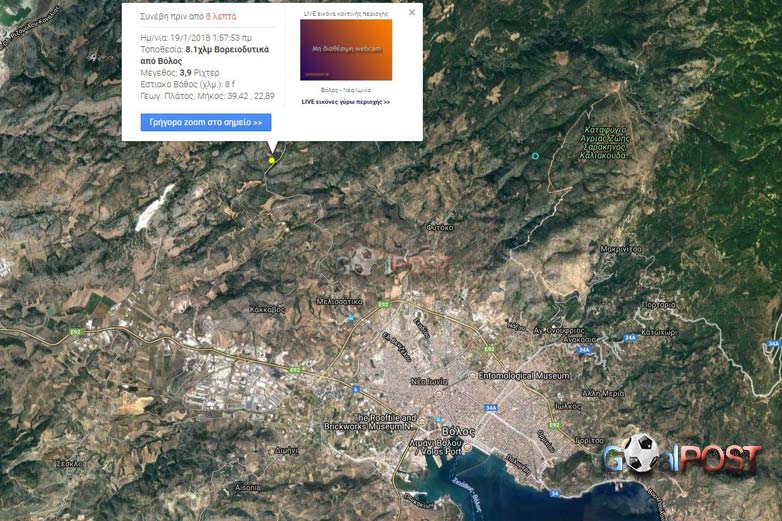Click the Καταφύγιο Άγριας Ζωής label
This screenshot has height=521, width=782.
[605, 143]
